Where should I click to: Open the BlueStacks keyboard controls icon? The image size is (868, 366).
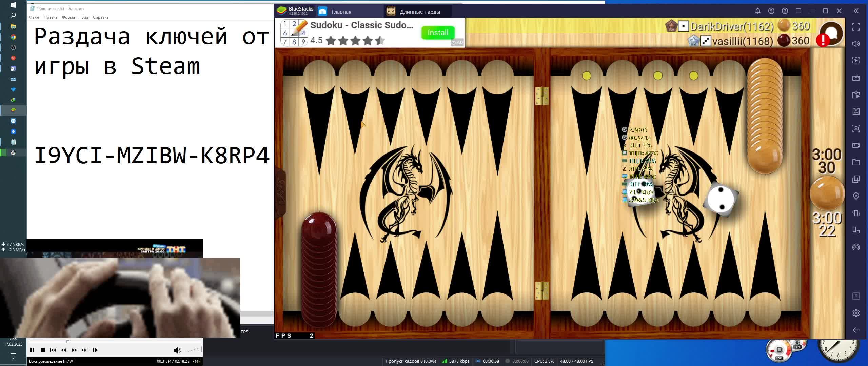coord(856,78)
